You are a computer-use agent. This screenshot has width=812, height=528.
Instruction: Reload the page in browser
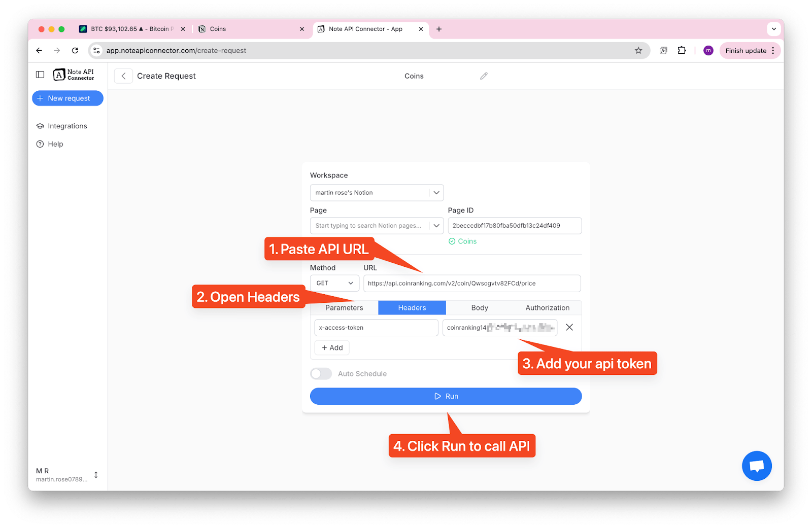75,51
